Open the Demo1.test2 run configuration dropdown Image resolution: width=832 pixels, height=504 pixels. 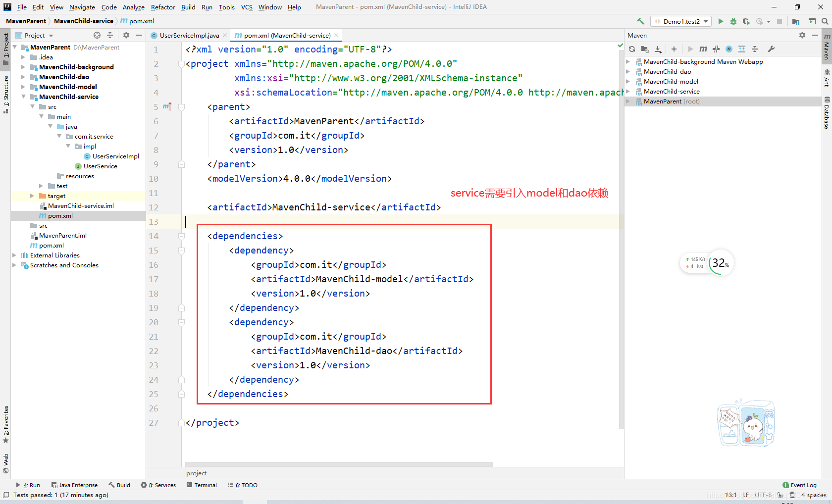click(x=681, y=21)
